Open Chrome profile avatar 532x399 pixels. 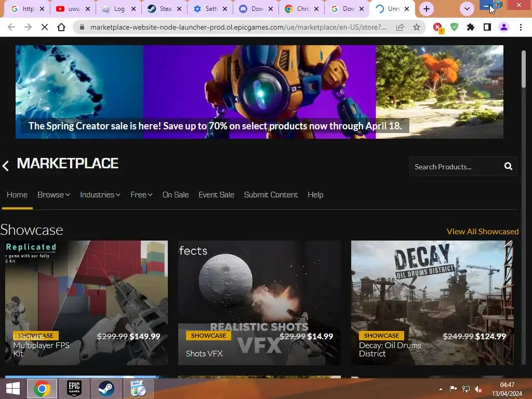pos(504,27)
